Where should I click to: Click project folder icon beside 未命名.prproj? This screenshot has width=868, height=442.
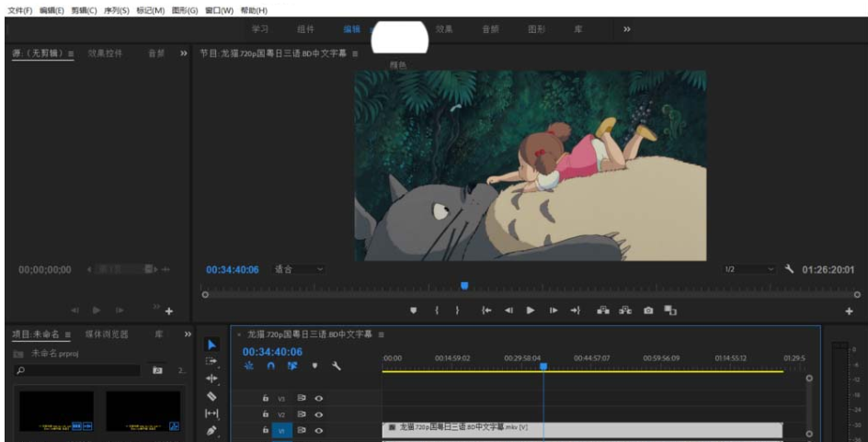(x=18, y=354)
